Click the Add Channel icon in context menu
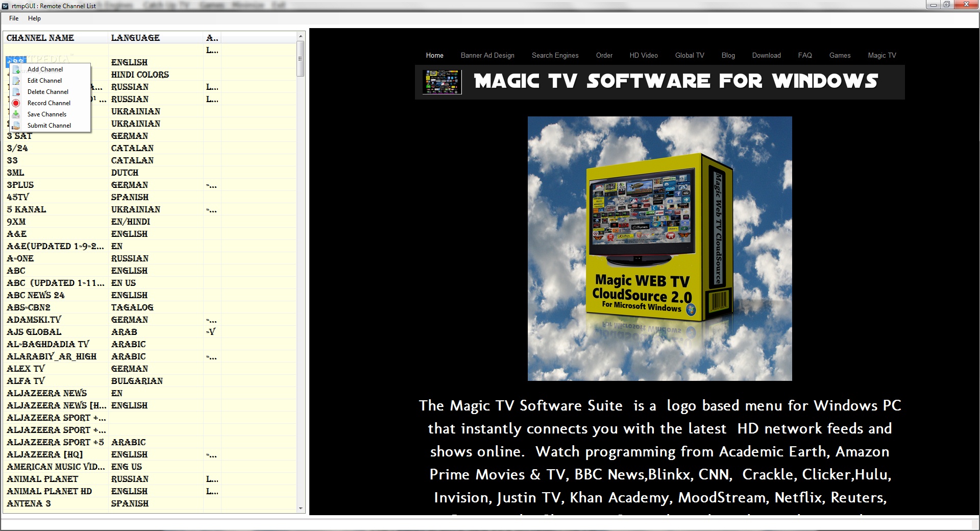The image size is (980, 531). click(16, 69)
